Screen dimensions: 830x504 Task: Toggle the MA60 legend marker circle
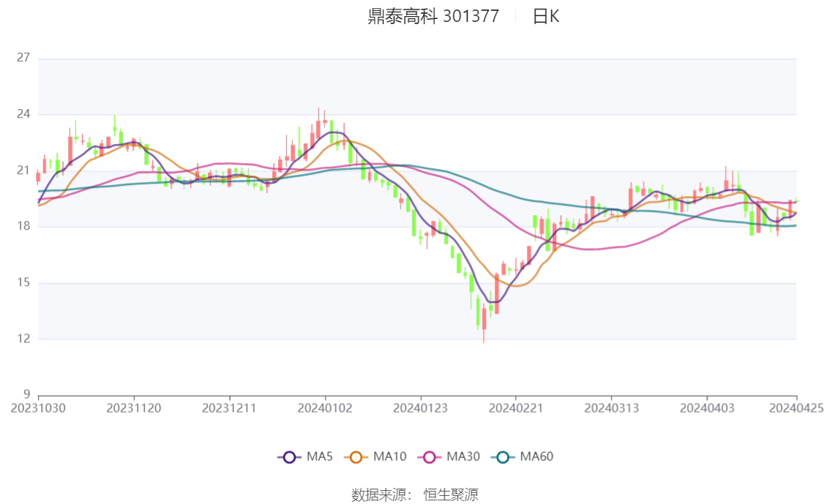(x=503, y=457)
